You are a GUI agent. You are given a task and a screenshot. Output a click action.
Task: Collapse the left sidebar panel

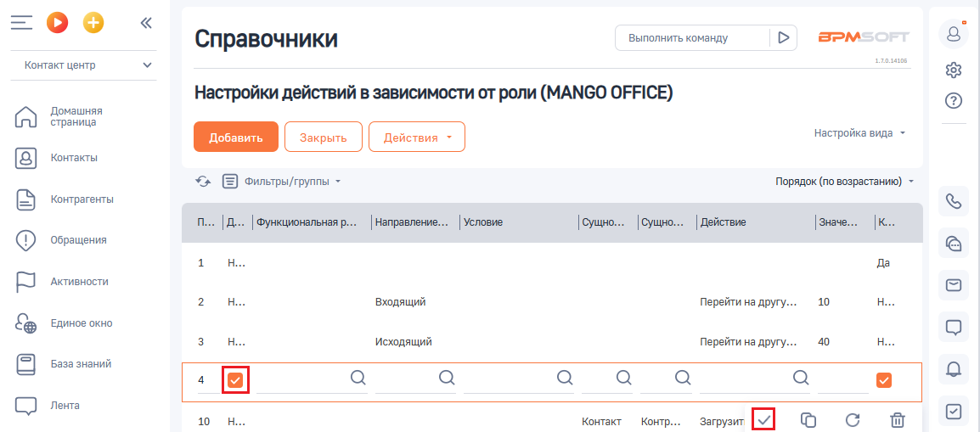[145, 23]
